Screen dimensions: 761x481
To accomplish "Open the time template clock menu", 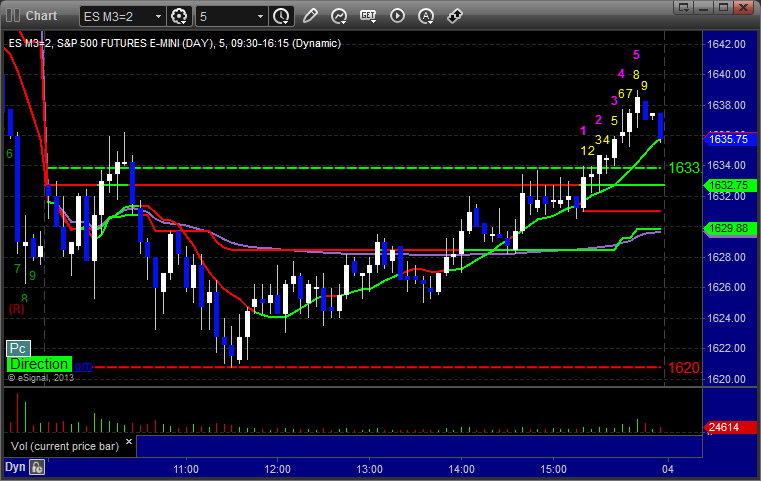I will pos(281,17).
